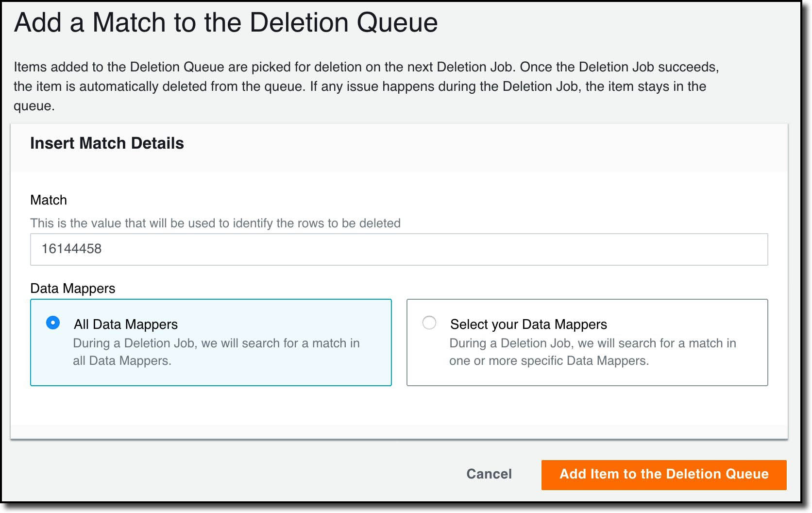The width and height of the screenshot is (812, 513).
Task: Click into the Match value input field
Action: (399, 249)
